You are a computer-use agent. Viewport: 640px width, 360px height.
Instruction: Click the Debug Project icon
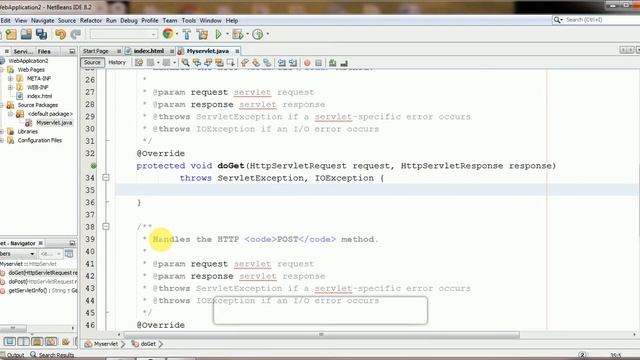[x=238, y=35]
